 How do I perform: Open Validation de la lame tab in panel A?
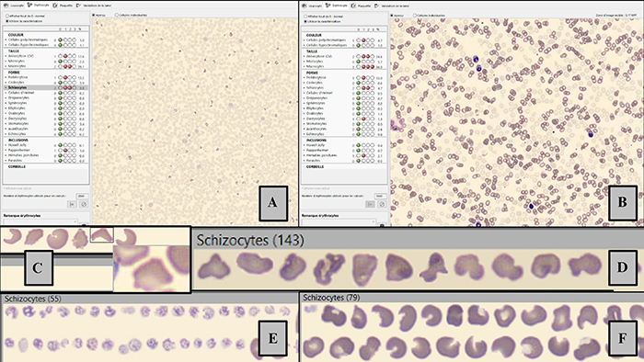[x=94, y=6]
